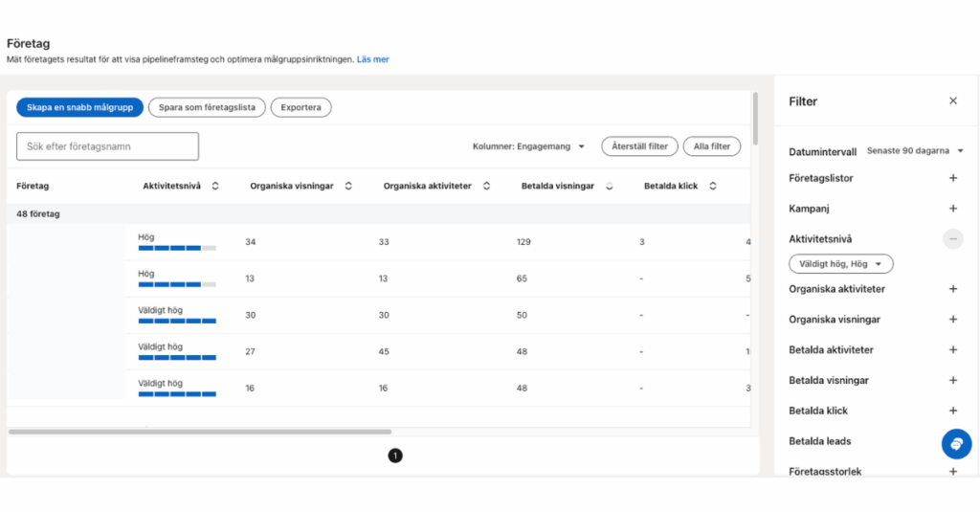
Task: Sort by Betalda klick column arrows
Action: 713,186
